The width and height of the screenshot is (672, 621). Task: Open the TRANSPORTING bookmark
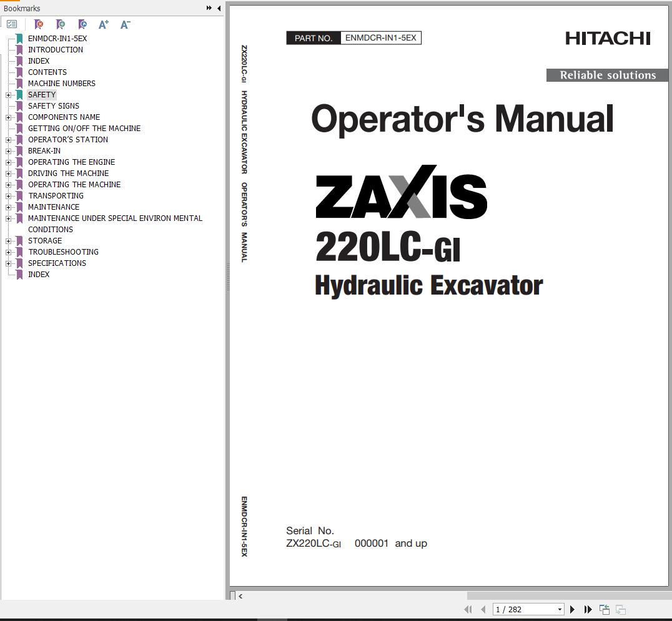pyautogui.click(x=56, y=196)
